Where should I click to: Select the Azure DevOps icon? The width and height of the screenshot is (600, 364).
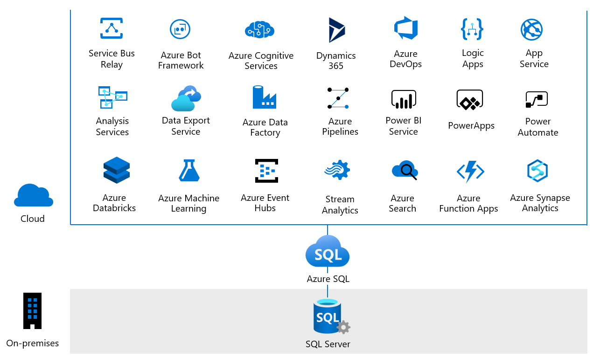pos(405,29)
